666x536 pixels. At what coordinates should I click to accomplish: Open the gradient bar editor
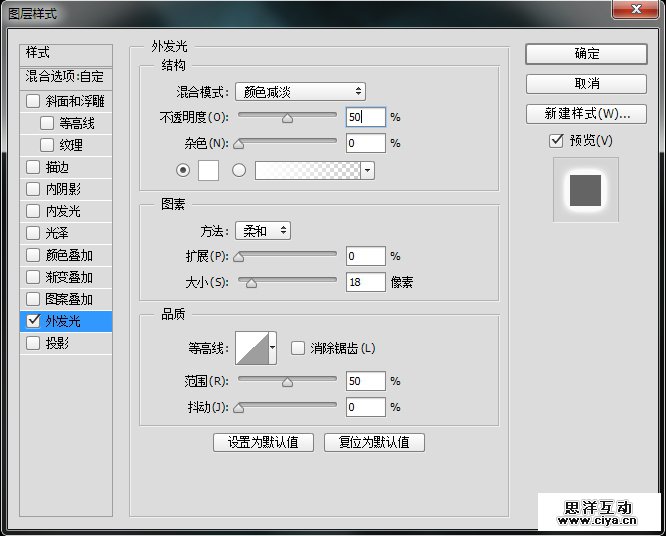pyautogui.click(x=308, y=170)
